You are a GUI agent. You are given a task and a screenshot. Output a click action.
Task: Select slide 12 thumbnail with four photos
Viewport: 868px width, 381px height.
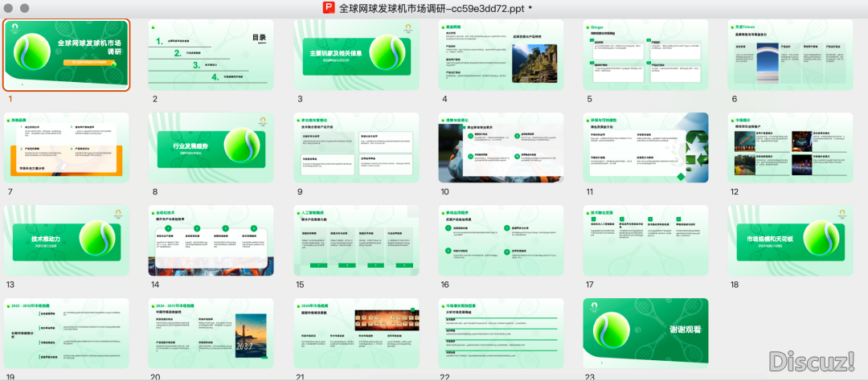791,148
